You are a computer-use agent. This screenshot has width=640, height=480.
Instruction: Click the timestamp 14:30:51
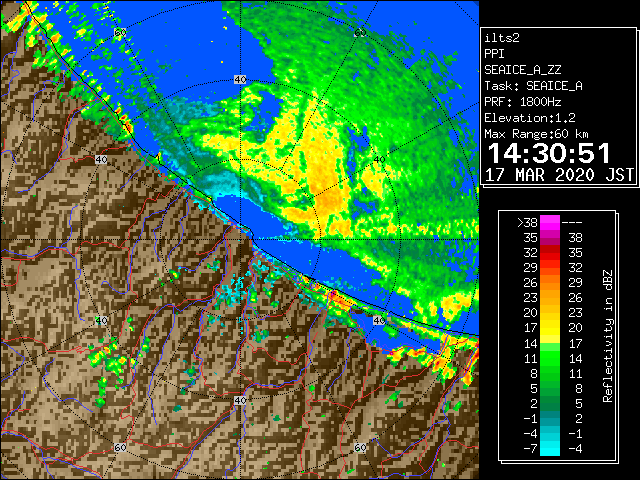[x=549, y=153]
